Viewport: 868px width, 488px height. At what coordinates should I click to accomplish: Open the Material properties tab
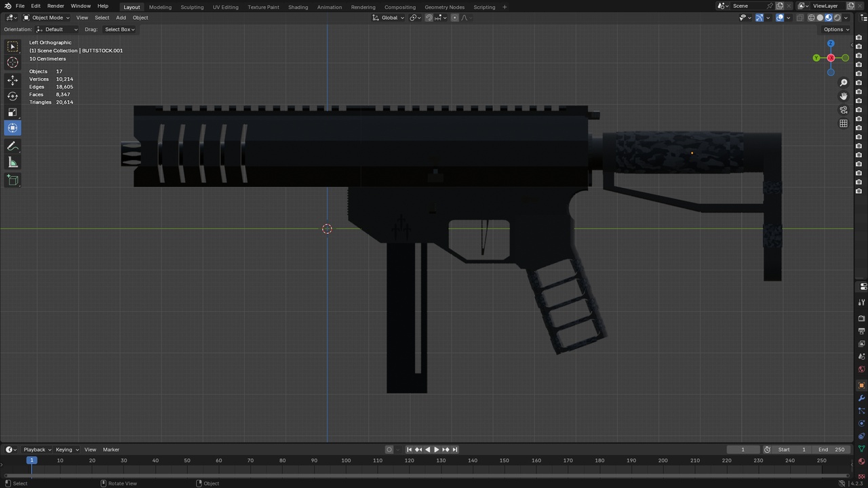tap(862, 462)
